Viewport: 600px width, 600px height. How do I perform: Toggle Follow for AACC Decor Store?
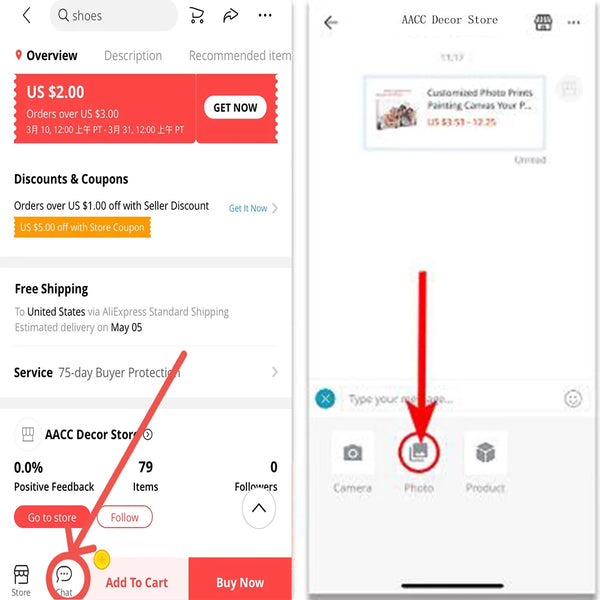(125, 517)
